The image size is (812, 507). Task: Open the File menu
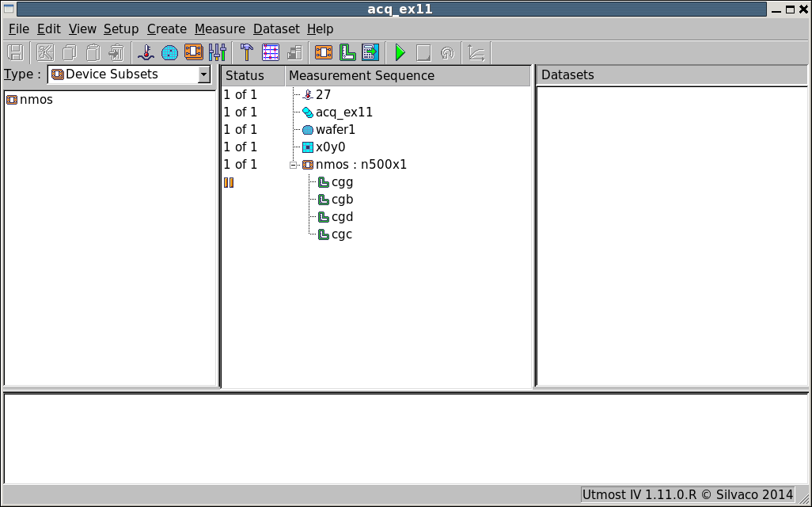click(x=19, y=29)
